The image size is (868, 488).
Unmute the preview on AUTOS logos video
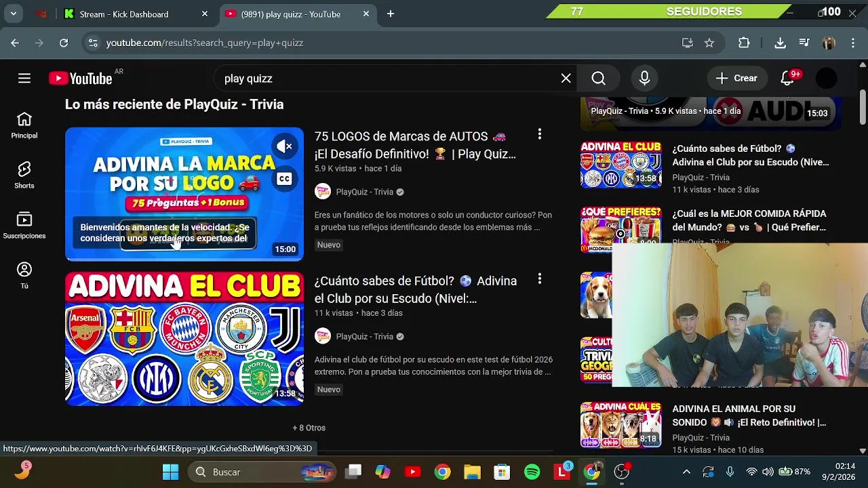tap(284, 146)
